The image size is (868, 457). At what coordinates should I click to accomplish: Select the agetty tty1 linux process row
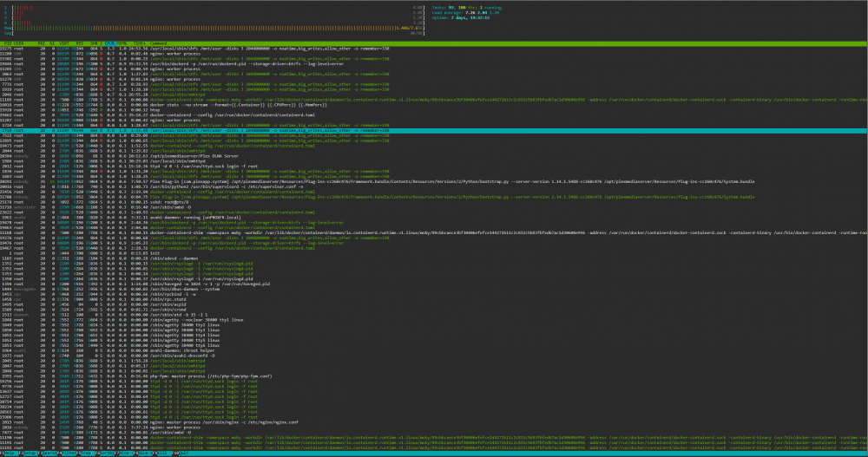[434, 320]
